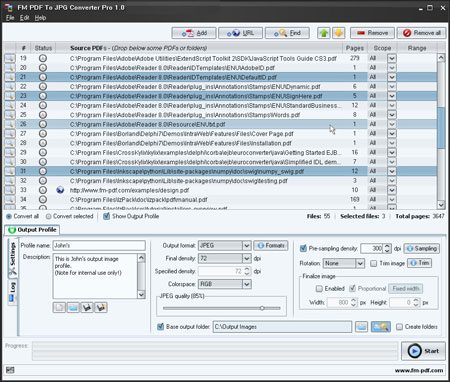Adjust JPEG quality slider handle
Image resolution: width=450 pixels, height=382 pixels.
(x=262, y=308)
